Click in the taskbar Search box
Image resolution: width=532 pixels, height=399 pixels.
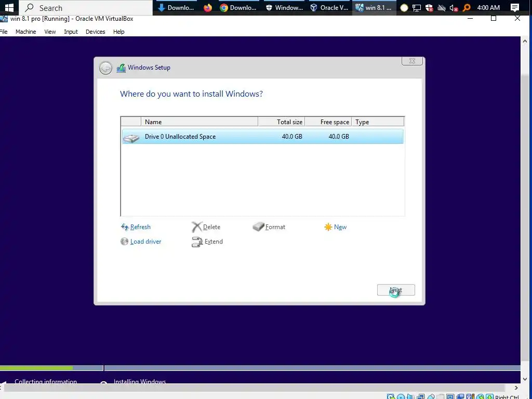coord(86,7)
